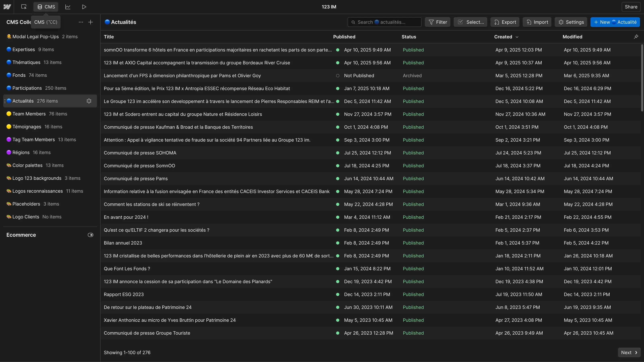
Task: Click the Modified column header
Action: pos(572,37)
